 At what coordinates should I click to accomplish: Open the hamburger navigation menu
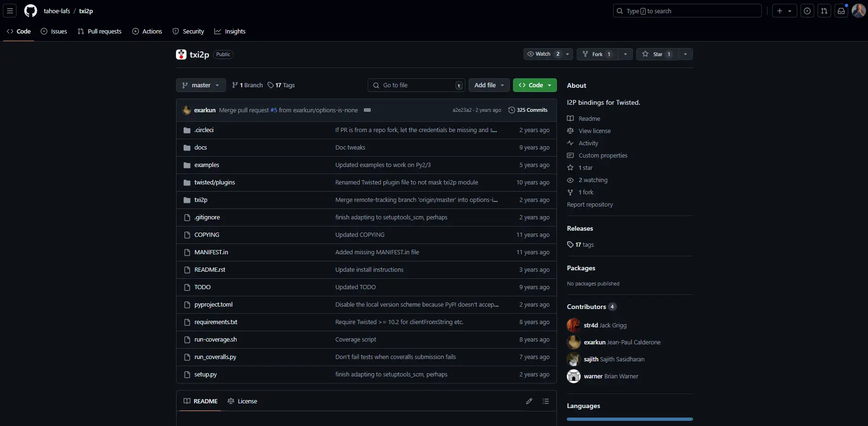click(x=10, y=11)
